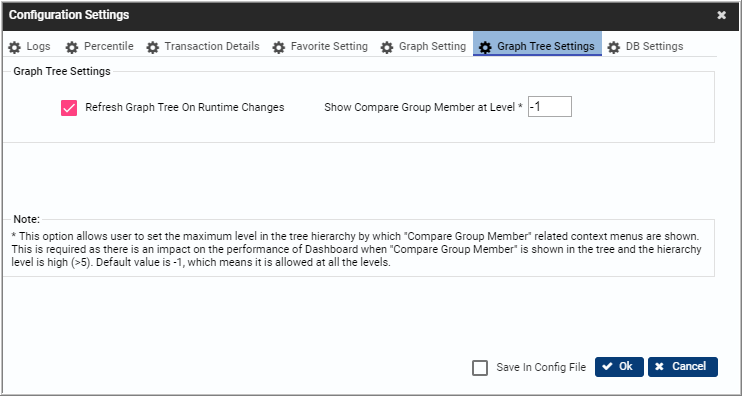Viewport: 742px width, 396px height.
Task: Click the checkmark icon inside the Ok button
Action: [x=608, y=367]
